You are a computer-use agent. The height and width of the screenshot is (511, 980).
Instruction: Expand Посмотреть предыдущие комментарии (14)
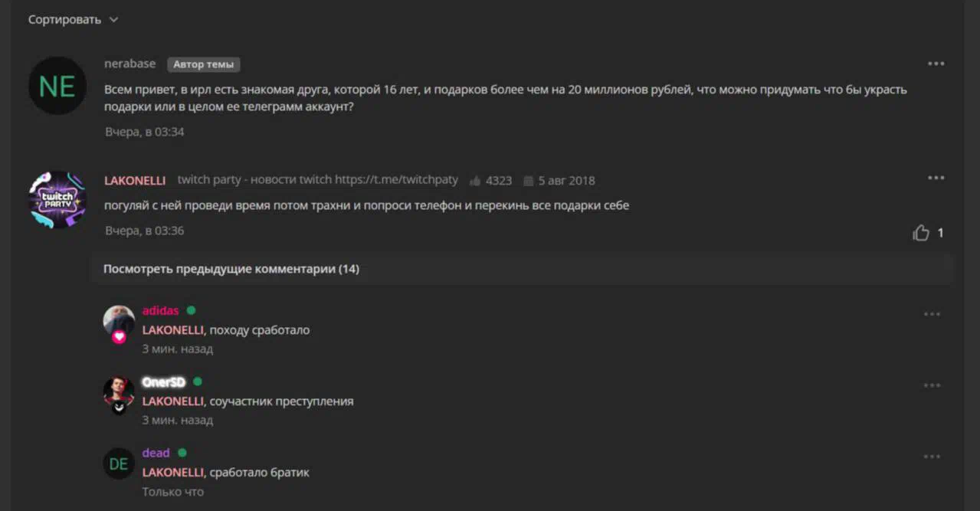(x=231, y=269)
